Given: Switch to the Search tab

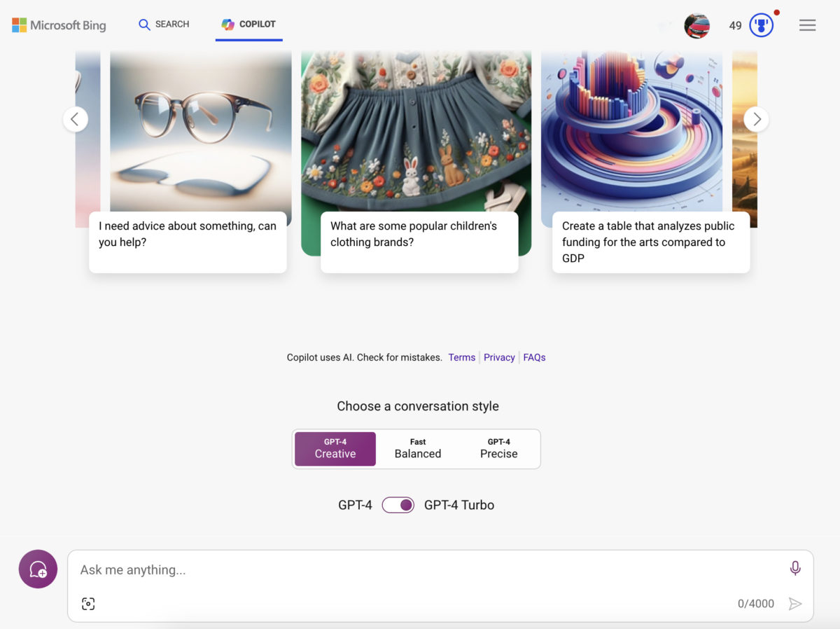Looking at the screenshot, I should pyautogui.click(x=164, y=25).
